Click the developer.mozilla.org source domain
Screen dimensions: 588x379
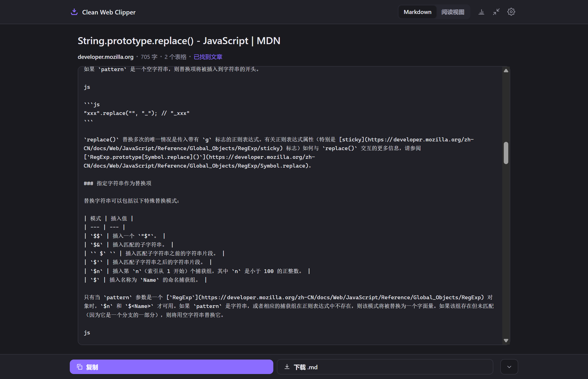pyautogui.click(x=105, y=57)
